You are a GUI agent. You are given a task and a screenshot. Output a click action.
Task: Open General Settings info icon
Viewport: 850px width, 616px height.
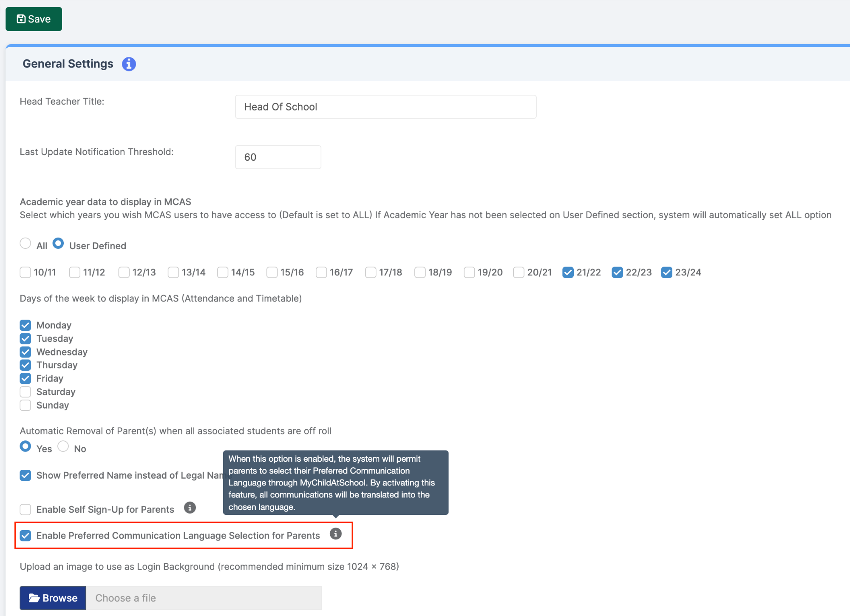coord(129,64)
